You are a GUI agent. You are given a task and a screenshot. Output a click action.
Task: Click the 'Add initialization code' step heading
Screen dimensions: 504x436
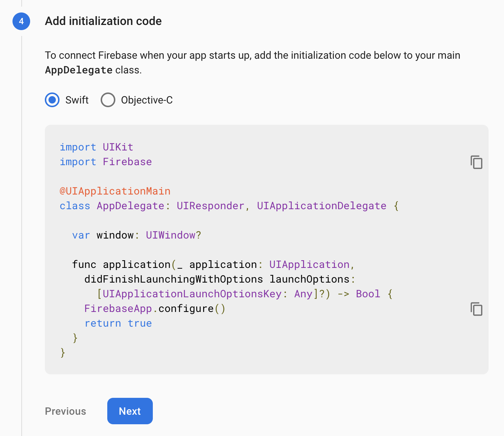pos(103,21)
